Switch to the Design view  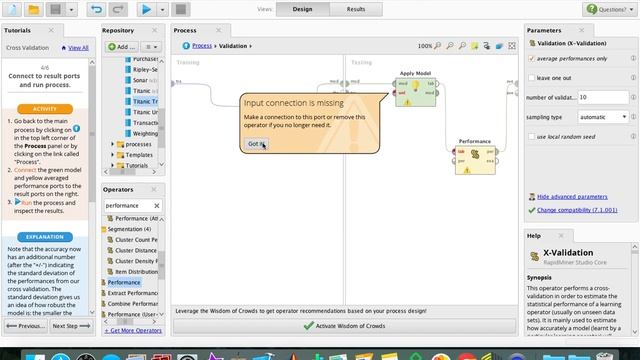[x=302, y=9]
